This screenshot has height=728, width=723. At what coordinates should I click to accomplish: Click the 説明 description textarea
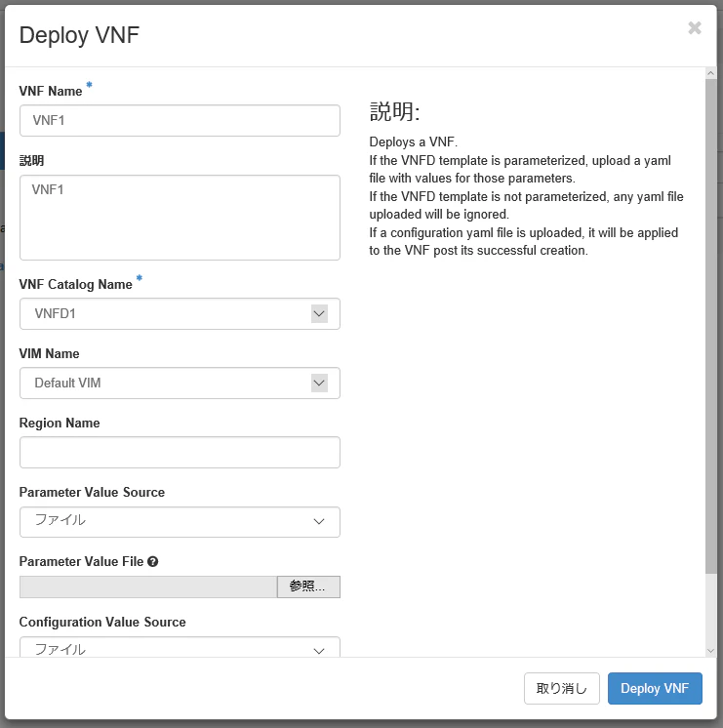point(180,218)
